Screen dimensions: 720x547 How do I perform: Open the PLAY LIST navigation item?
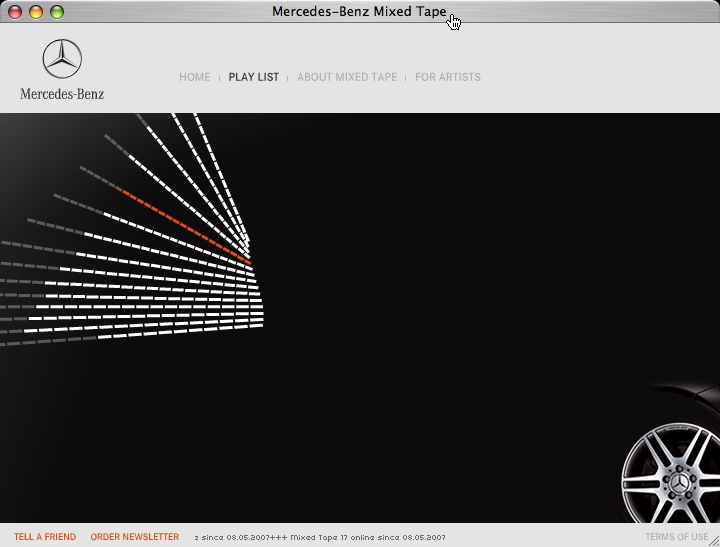[x=253, y=77]
